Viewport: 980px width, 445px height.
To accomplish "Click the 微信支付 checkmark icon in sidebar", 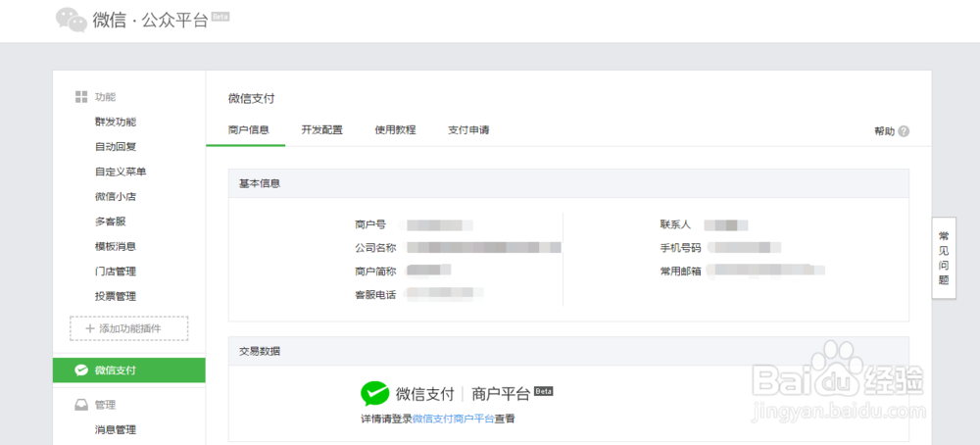I will click(x=80, y=370).
